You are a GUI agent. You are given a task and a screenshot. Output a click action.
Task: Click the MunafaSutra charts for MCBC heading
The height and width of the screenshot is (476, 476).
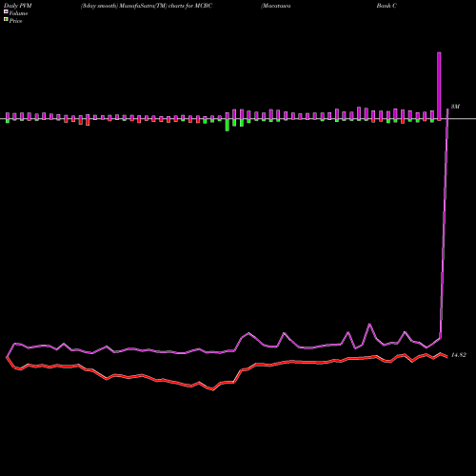point(147,6)
